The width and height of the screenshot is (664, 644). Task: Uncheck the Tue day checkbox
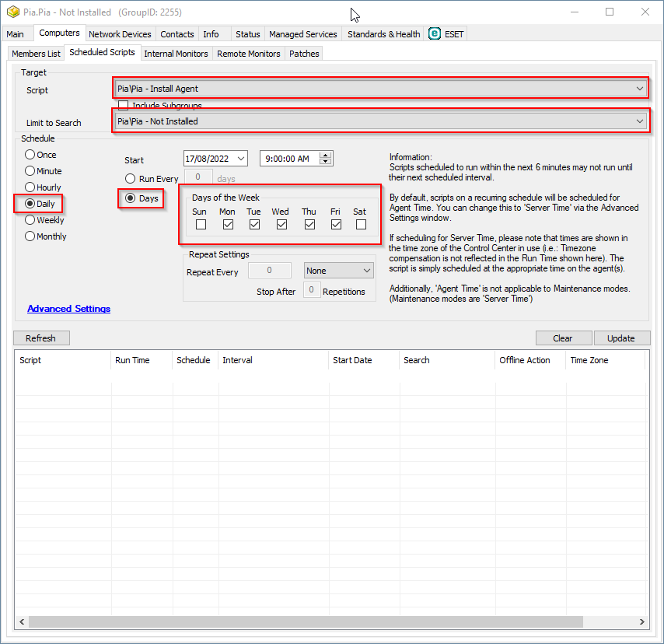[254, 224]
